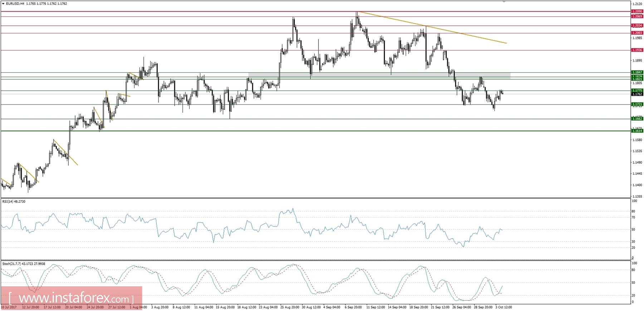Click the 15 Aug 20:00 time axis label
The width and height of the screenshot is (644, 311).
225,307
